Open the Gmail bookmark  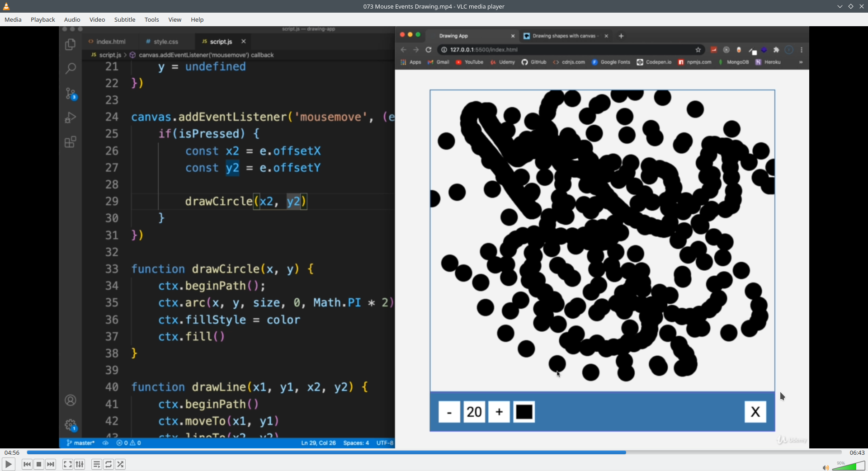point(439,62)
